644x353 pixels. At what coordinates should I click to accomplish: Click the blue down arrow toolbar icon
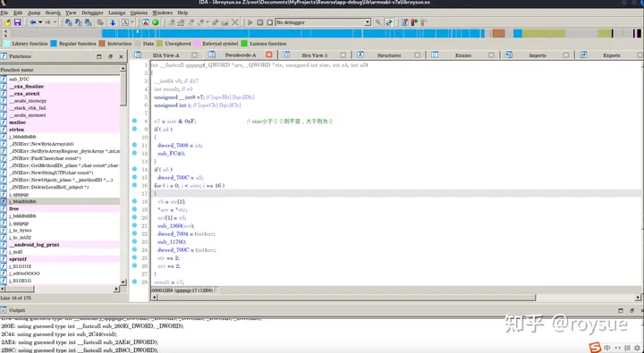tap(113, 22)
